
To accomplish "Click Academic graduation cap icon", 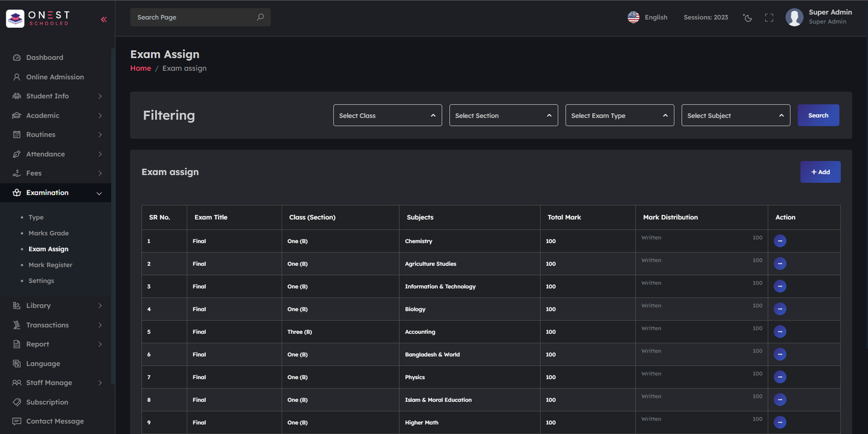I will [x=17, y=116].
